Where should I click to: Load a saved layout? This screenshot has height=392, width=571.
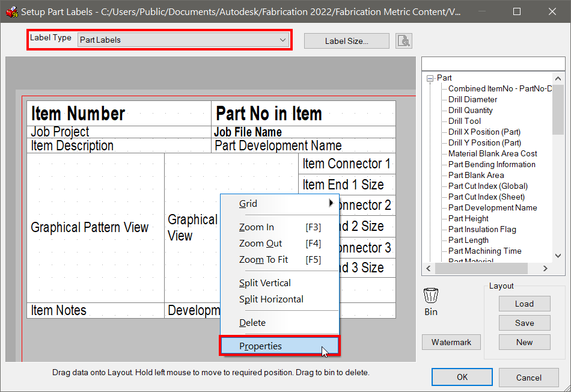click(x=524, y=304)
